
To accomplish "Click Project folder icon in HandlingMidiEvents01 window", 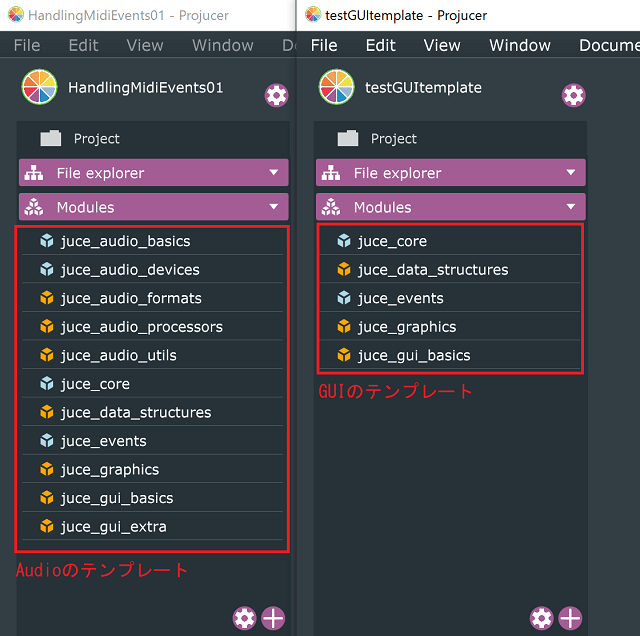I will point(51,138).
